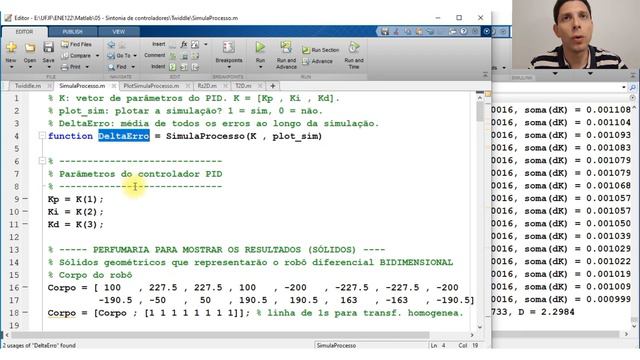Click the highlighted DeltaErro word on line 4
Screen dimensions: 640x360
click(124, 136)
